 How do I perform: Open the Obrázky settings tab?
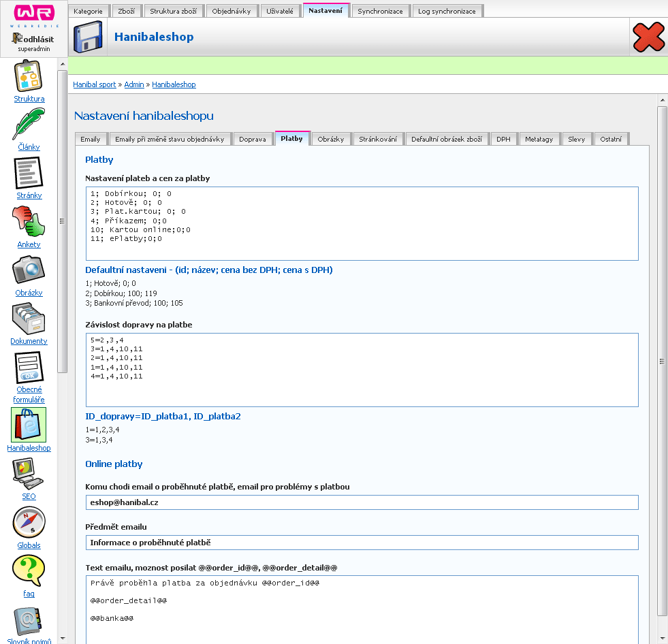point(330,140)
